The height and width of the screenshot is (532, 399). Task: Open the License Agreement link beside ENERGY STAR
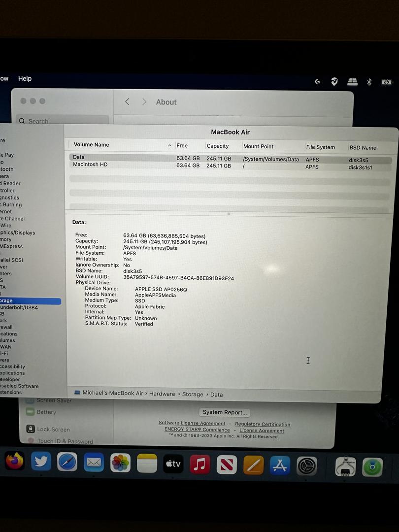(262, 431)
